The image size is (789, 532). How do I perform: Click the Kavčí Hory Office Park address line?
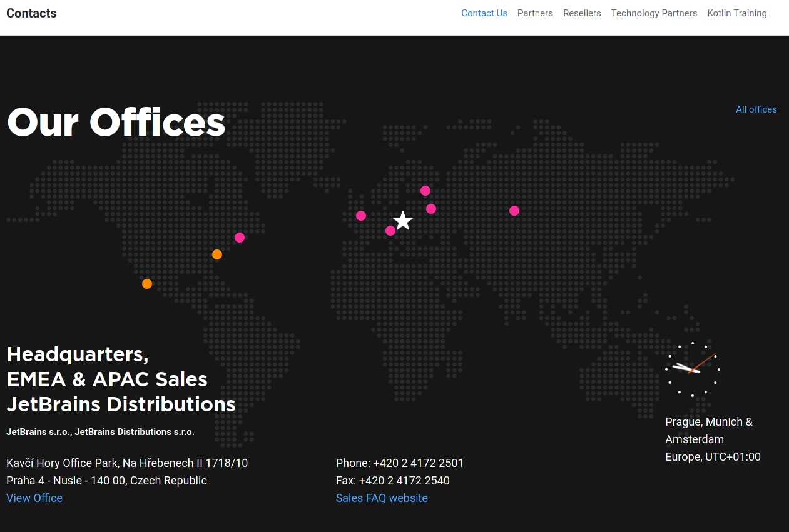[x=127, y=463]
